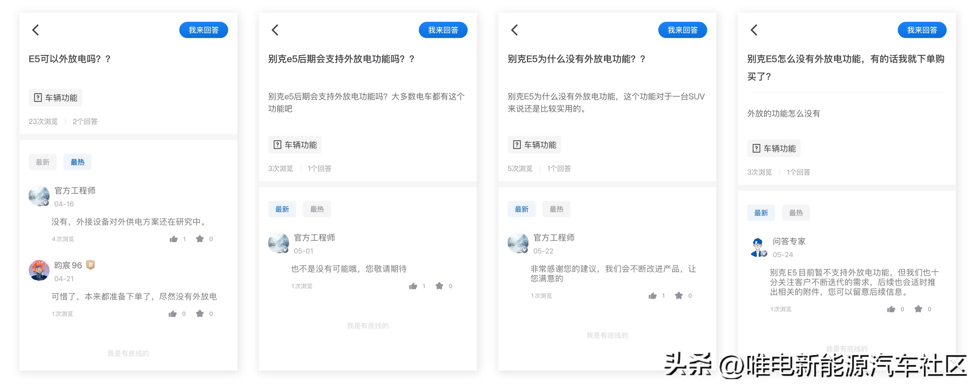The image size is (980, 389).
Task: Open 官方工程师 avatar dated 04-16
Action: coord(39,196)
